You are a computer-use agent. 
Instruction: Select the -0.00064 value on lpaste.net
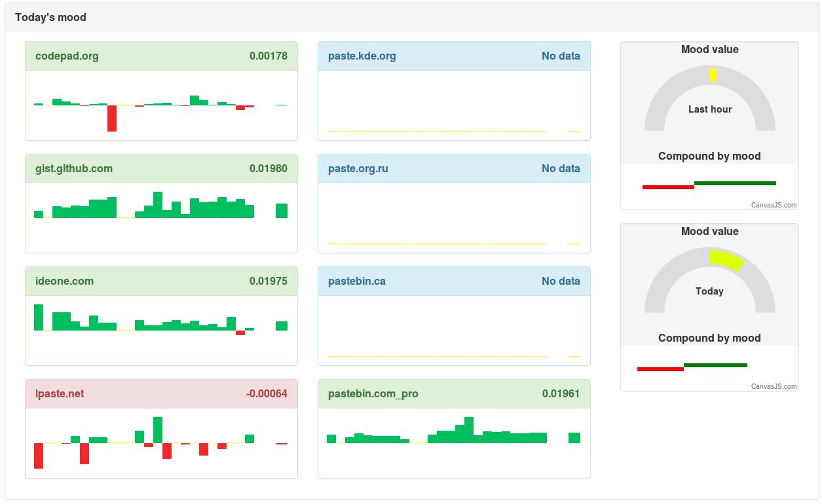click(267, 393)
